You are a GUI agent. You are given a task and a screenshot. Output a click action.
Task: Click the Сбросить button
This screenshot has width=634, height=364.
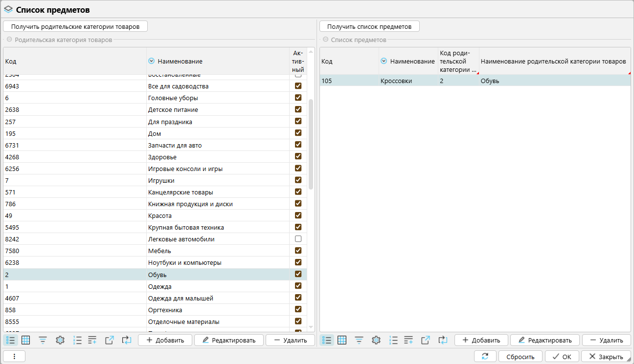coord(520,357)
